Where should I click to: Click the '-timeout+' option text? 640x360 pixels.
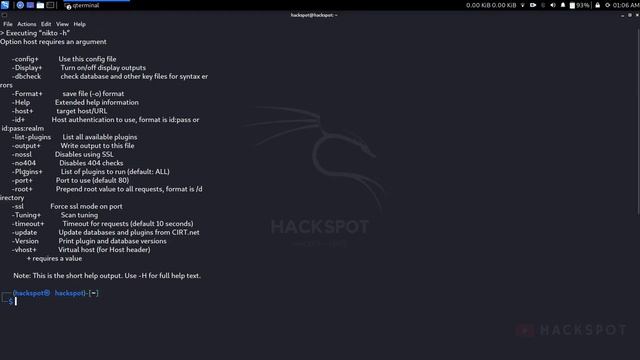28,224
